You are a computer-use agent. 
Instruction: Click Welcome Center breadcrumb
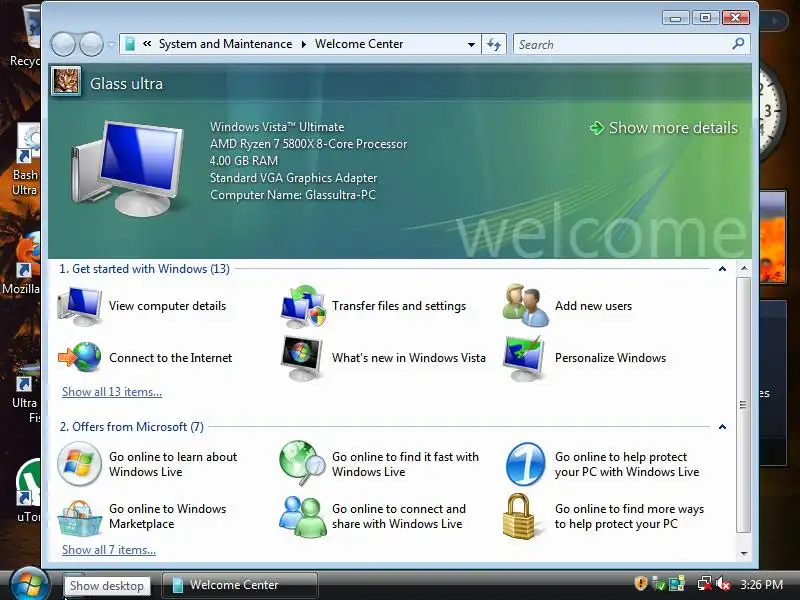pyautogui.click(x=359, y=44)
